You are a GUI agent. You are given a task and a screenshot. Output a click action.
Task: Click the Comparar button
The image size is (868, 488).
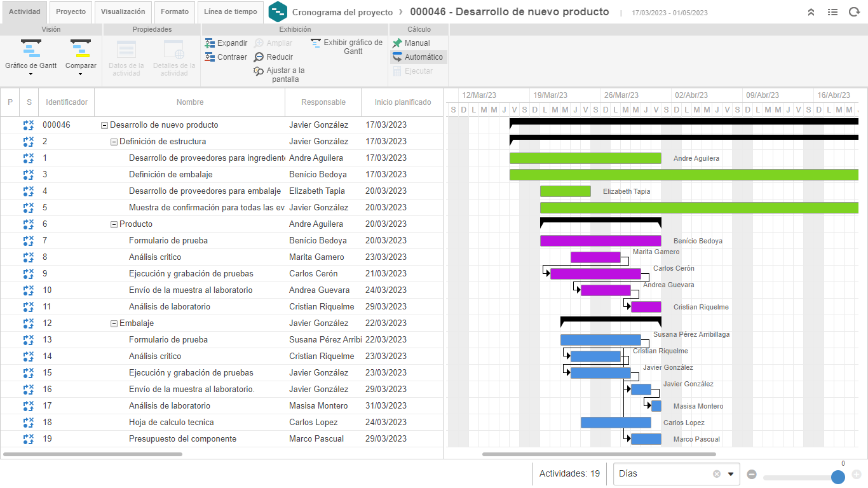click(x=81, y=57)
